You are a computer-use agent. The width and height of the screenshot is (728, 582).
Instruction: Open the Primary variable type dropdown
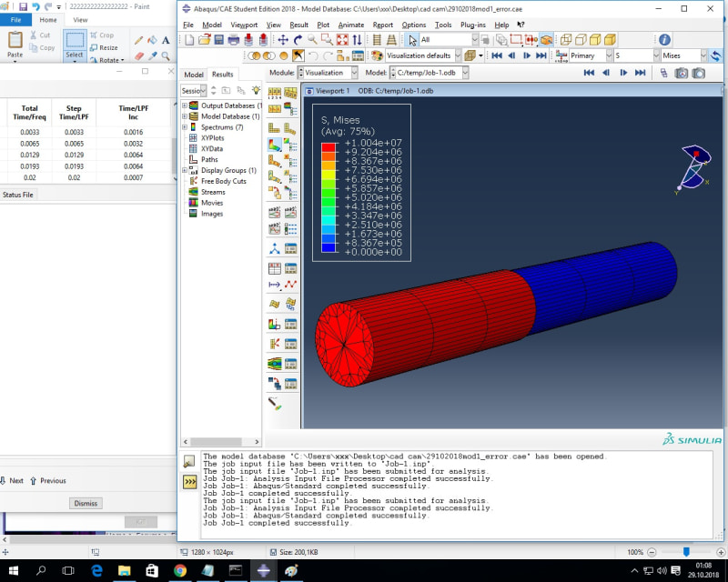(x=609, y=55)
